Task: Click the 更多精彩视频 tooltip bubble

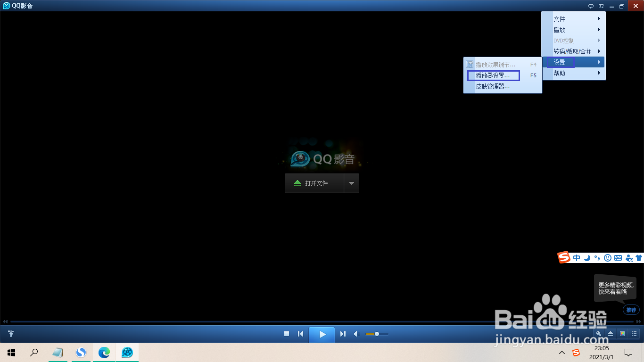Action: 615,288
